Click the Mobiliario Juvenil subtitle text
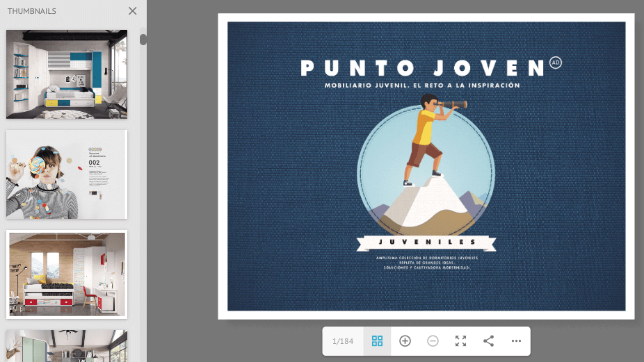 pyautogui.click(x=422, y=85)
